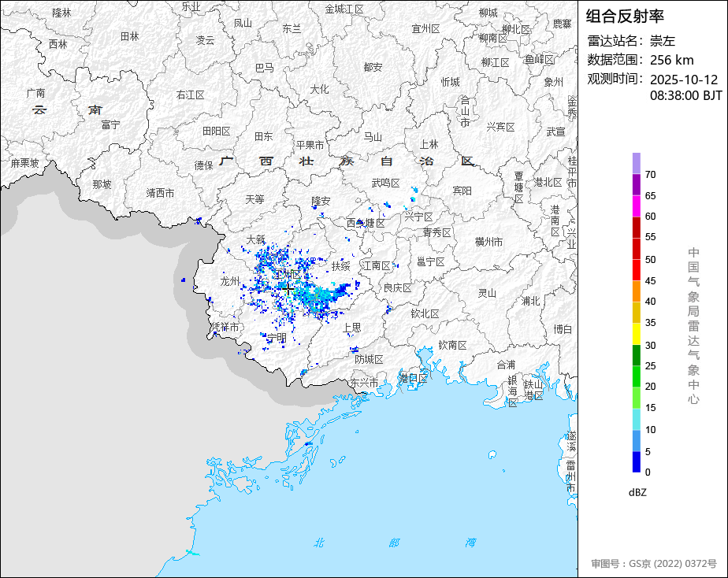Click the 田林 map label
The width and height of the screenshot is (728, 578).
coord(129,36)
